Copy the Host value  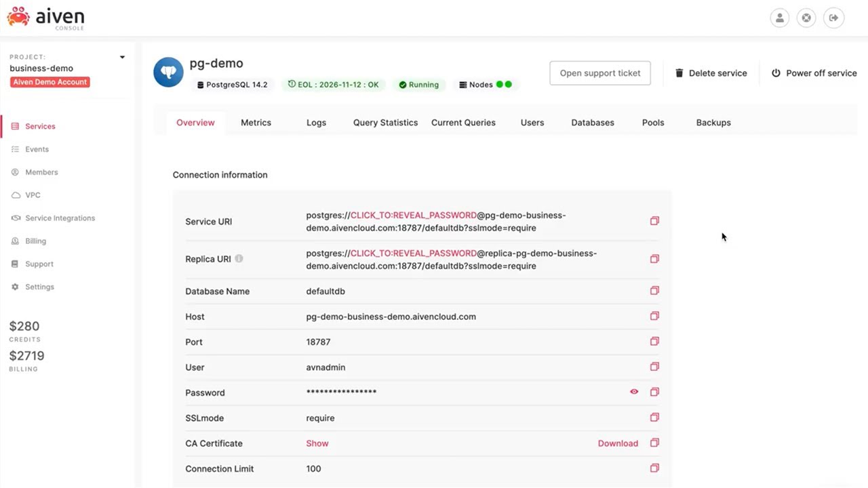(654, 316)
